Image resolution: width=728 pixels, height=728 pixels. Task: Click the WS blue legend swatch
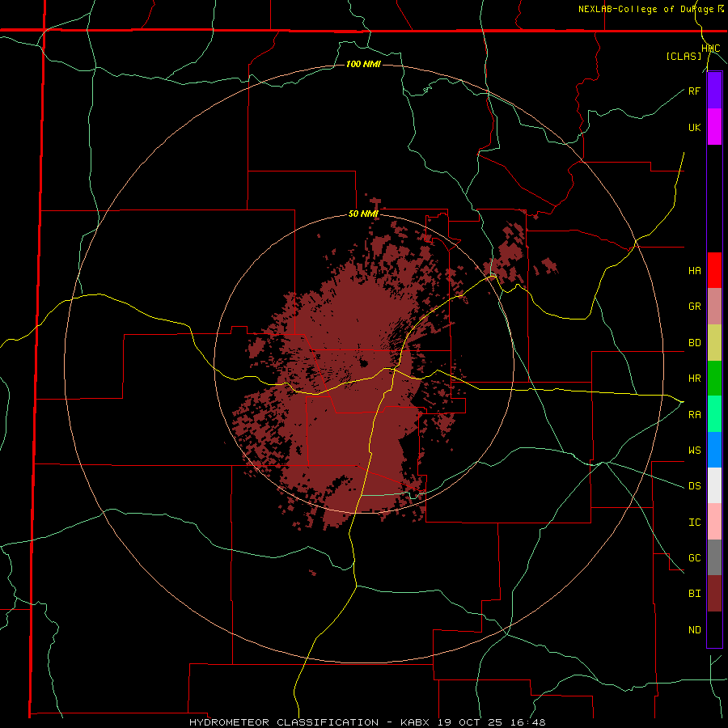pyautogui.click(x=714, y=450)
